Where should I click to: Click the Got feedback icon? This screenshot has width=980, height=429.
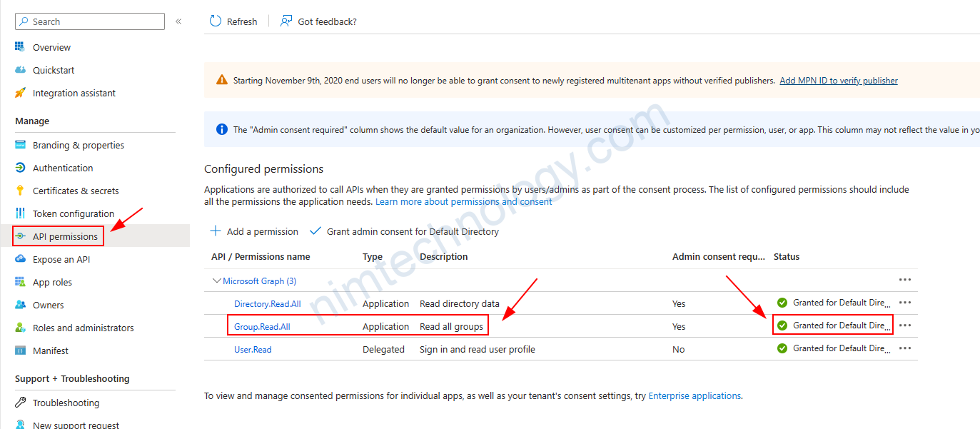pos(286,21)
